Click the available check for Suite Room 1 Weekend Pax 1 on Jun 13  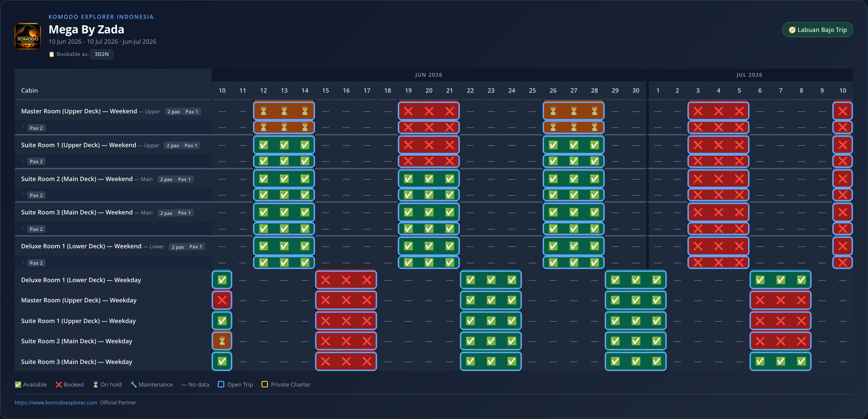pos(284,145)
